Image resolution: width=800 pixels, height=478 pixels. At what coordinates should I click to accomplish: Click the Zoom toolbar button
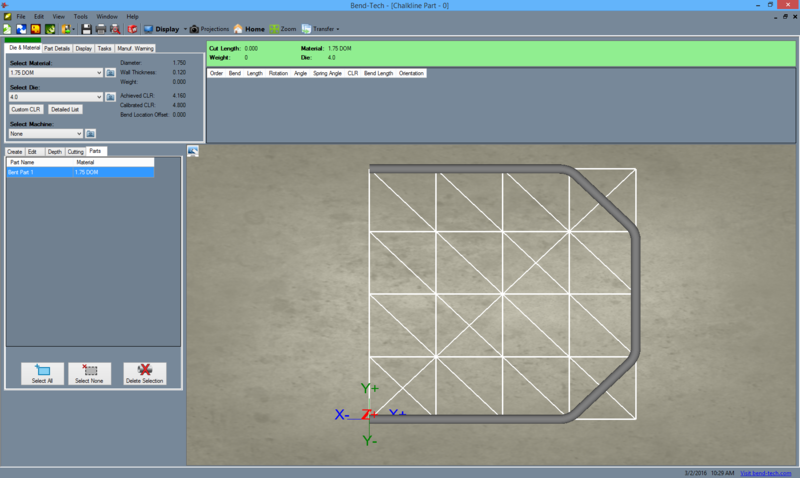pyautogui.click(x=283, y=29)
